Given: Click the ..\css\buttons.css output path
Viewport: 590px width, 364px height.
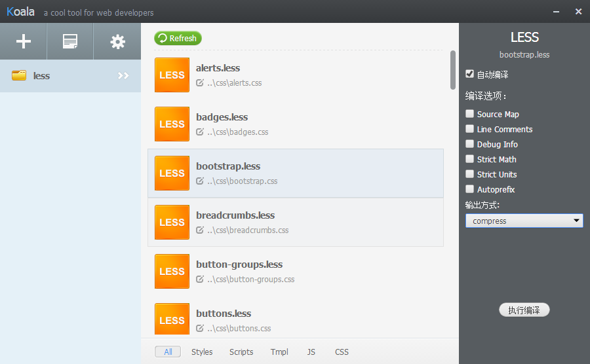Looking at the screenshot, I should pos(239,329).
